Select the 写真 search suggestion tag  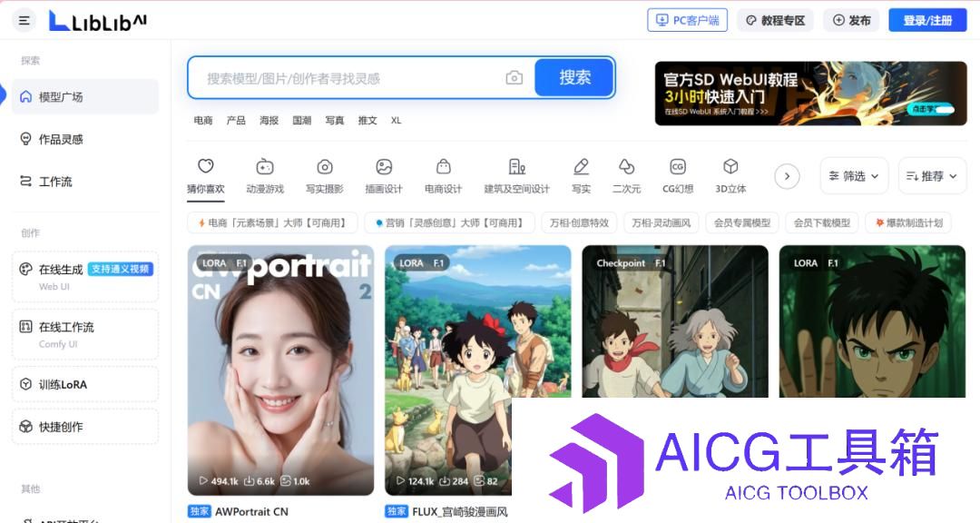coord(334,120)
